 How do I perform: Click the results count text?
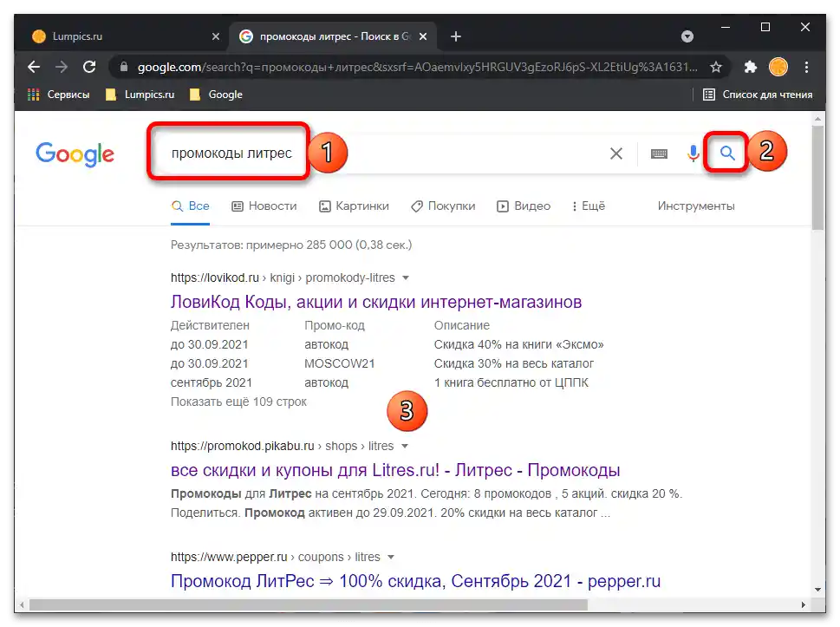coord(291,245)
